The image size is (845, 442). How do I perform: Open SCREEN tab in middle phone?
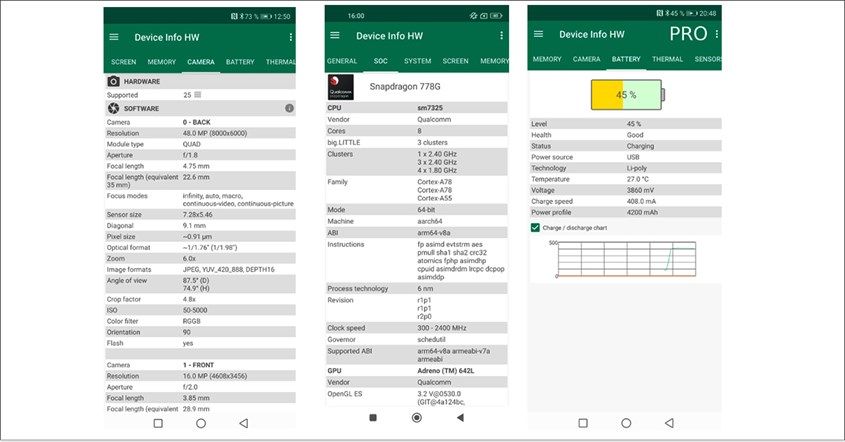coord(455,61)
